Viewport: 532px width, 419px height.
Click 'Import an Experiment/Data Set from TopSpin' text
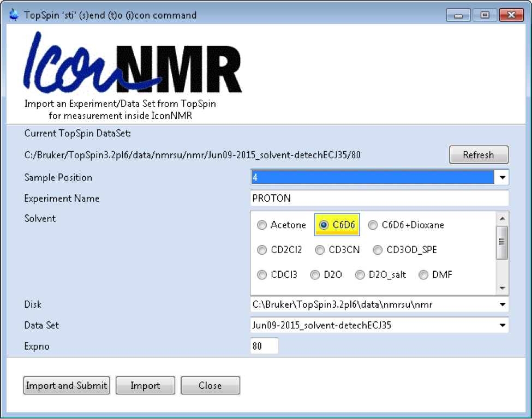point(120,104)
